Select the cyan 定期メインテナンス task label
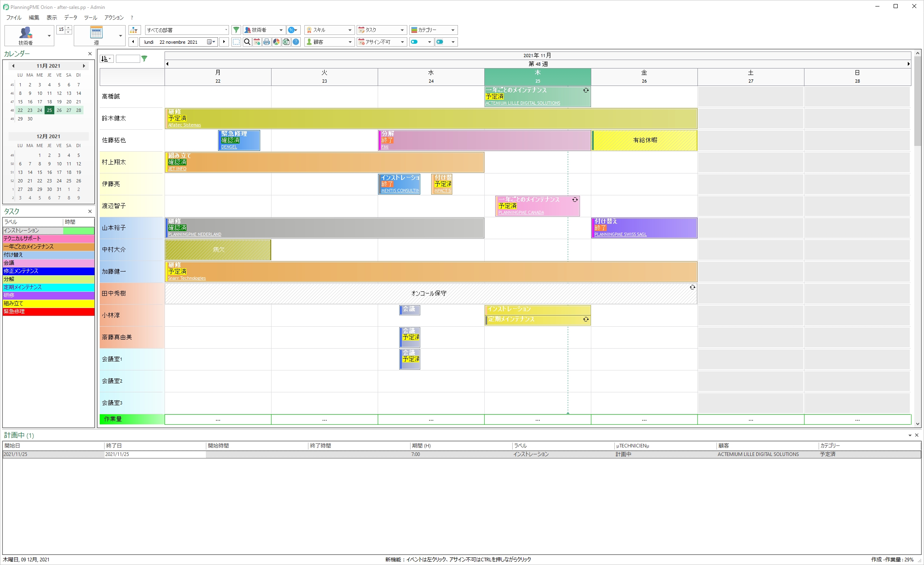924x565 pixels. pyautogui.click(x=48, y=287)
